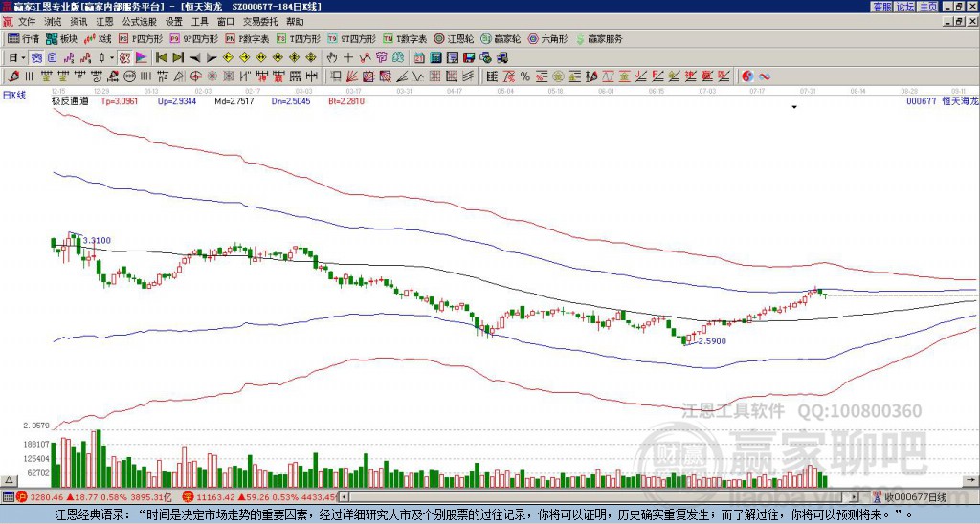Jump to last bar icon
Viewport: 980px width, 524px height.
point(178,57)
